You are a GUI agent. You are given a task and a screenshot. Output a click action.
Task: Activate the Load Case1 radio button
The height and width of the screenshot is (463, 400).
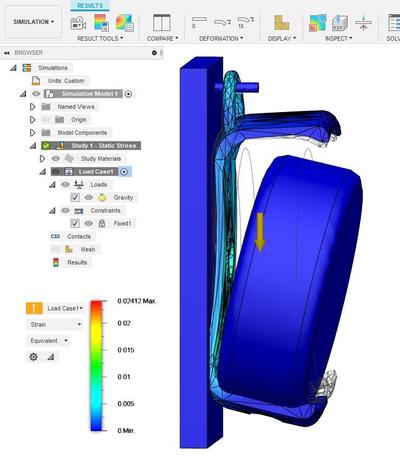pyautogui.click(x=124, y=172)
